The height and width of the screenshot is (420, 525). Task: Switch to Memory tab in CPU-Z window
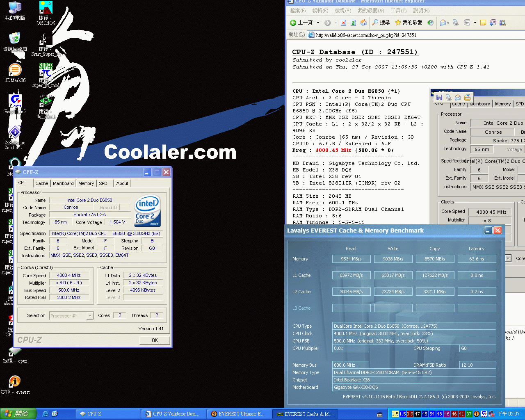(86, 183)
